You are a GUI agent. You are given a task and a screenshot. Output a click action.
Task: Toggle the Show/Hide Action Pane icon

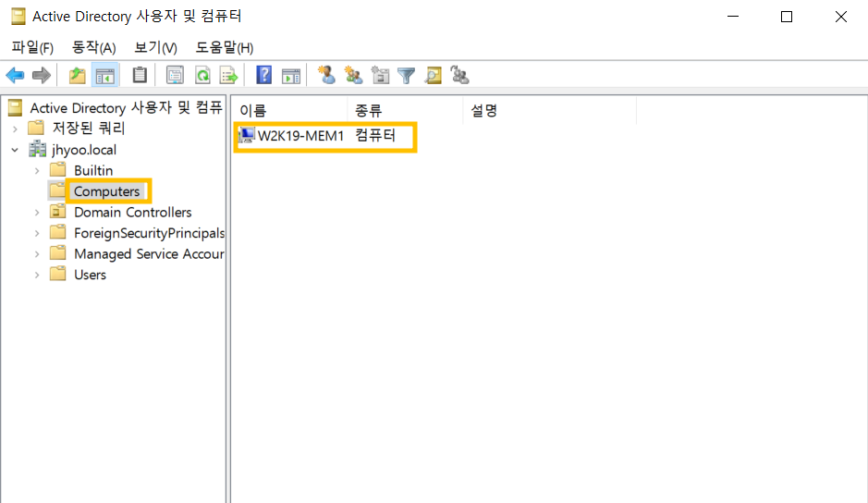coord(290,75)
